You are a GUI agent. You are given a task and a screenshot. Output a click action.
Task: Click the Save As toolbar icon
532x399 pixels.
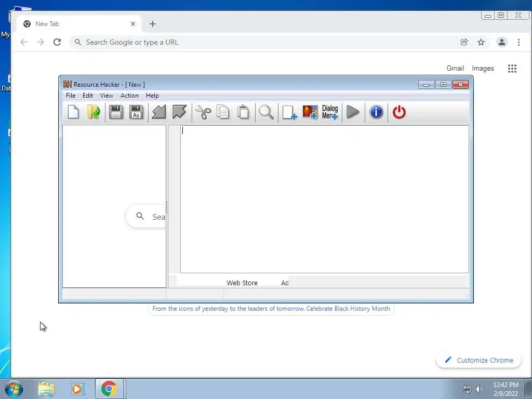136,112
